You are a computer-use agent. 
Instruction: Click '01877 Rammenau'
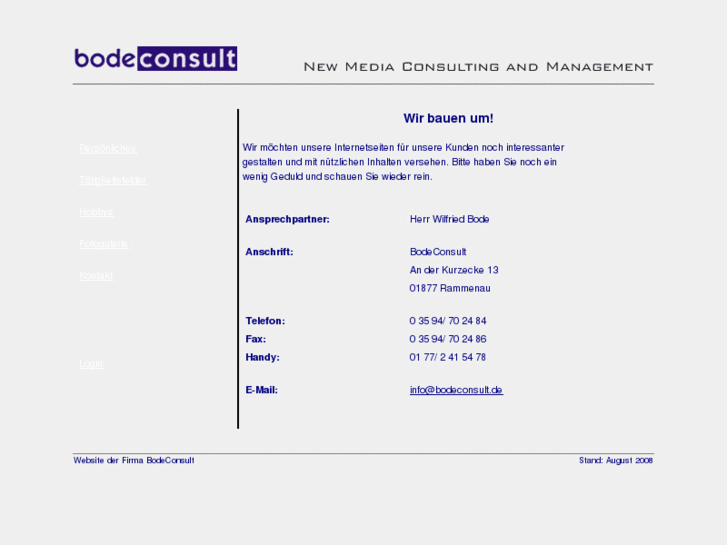450,288
